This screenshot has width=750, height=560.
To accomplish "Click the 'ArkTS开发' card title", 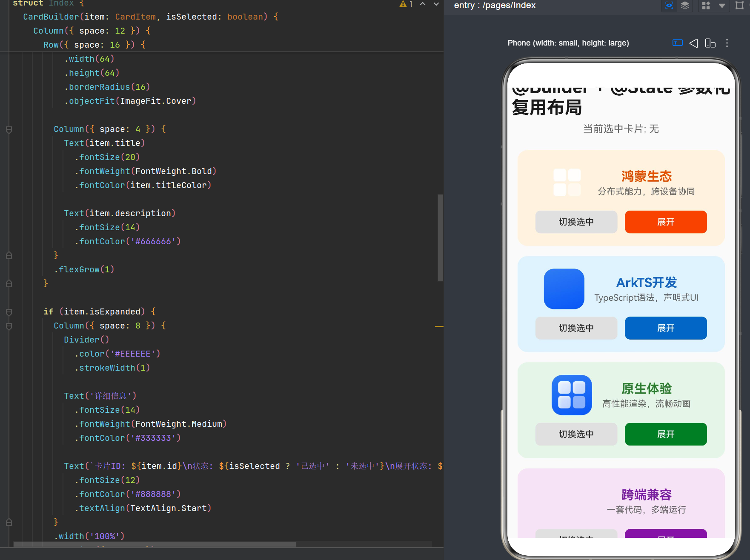I will tap(646, 283).
